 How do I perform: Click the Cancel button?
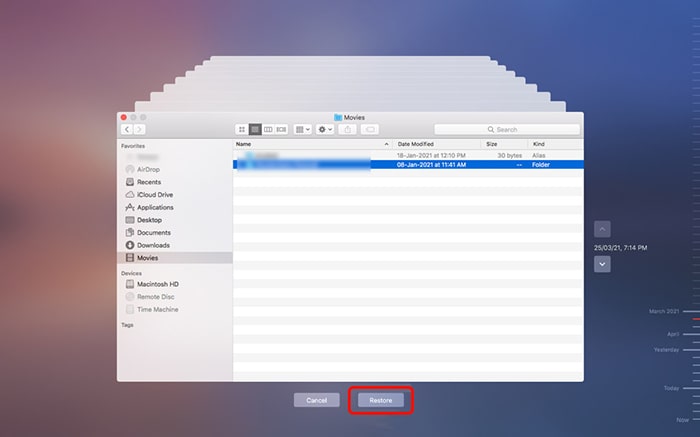tap(316, 400)
